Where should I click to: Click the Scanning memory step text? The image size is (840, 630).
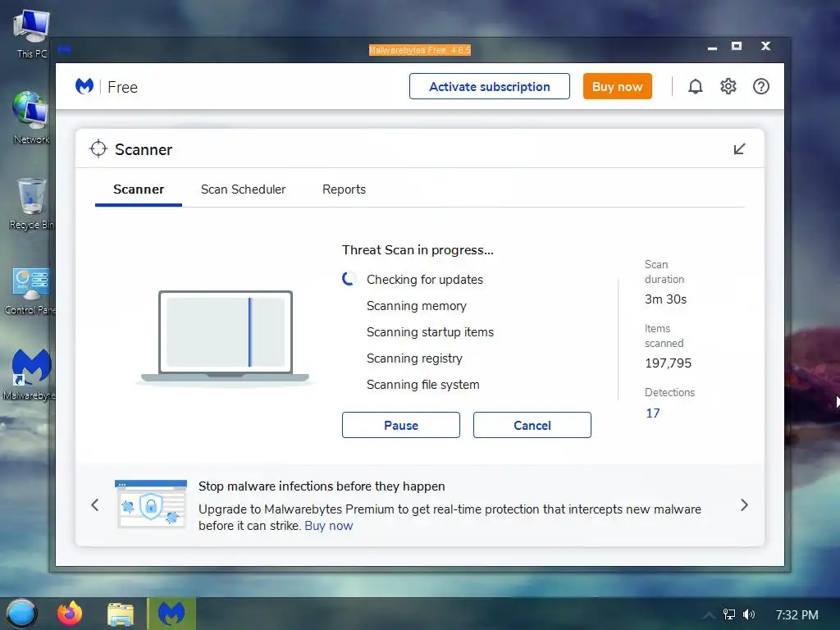[x=416, y=305]
